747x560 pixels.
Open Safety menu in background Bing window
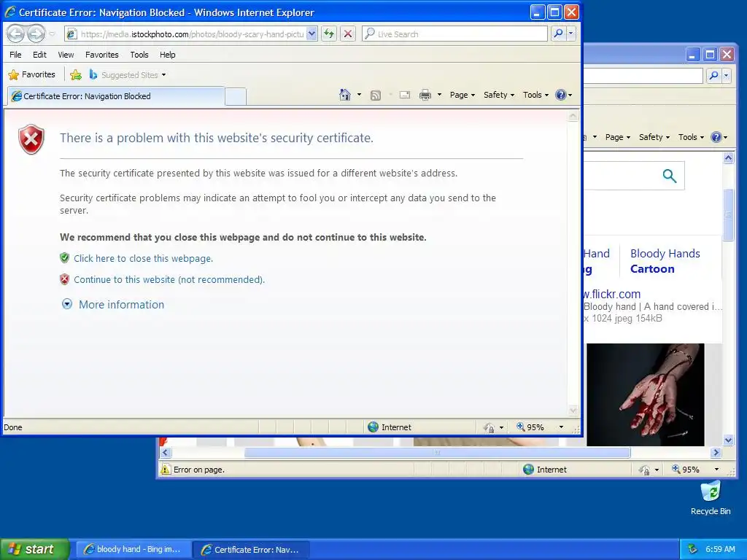654,137
